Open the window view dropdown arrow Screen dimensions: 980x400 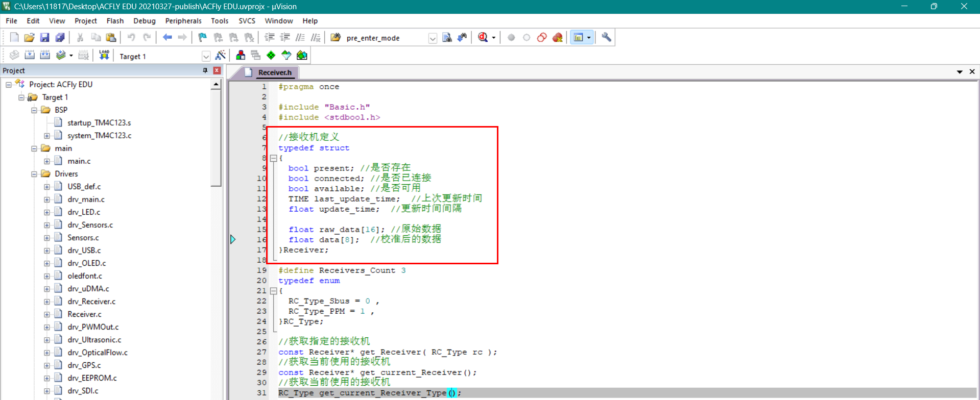click(x=589, y=38)
